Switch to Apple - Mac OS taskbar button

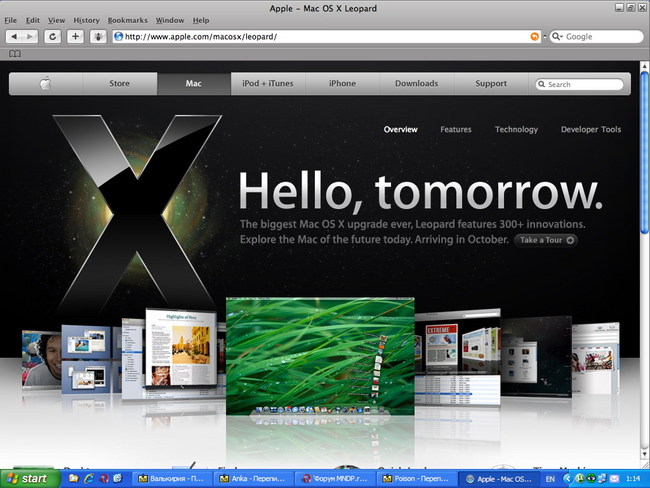coord(499,479)
